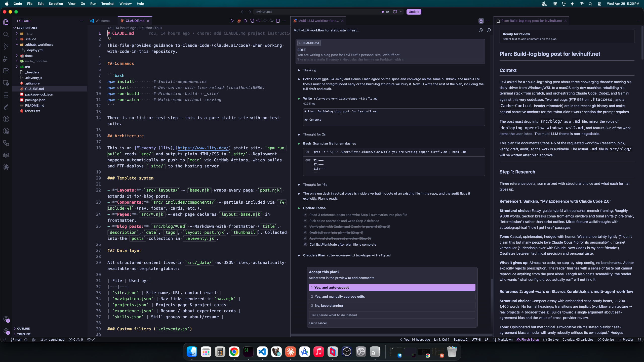Viewport: 644px width, 362px height.
Task: Click the Claude Code sidebar icon
Action: [x=6, y=167]
